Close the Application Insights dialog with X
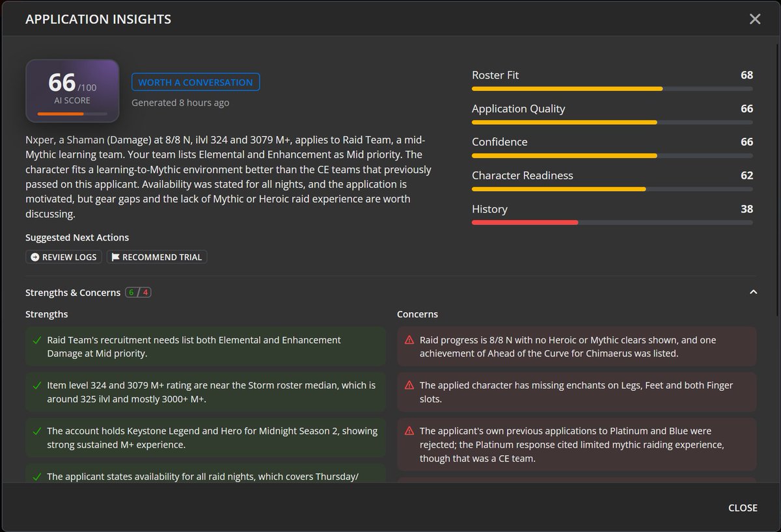Viewport: 781px width, 532px height. 755,19
